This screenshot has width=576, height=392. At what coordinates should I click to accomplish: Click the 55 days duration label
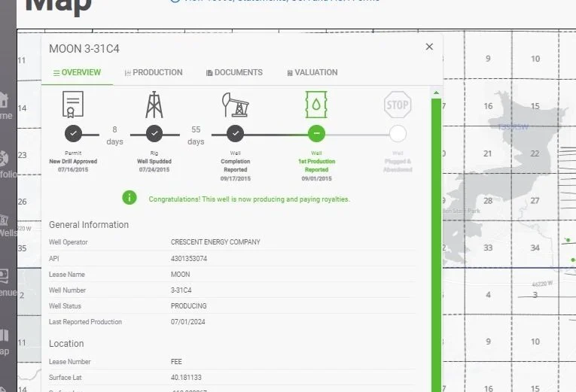(196, 135)
